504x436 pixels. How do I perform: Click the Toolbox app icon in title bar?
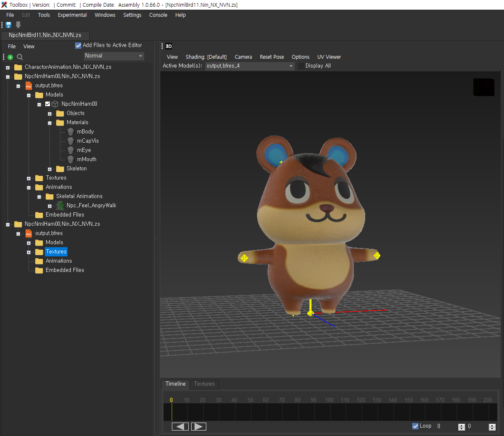point(4,5)
